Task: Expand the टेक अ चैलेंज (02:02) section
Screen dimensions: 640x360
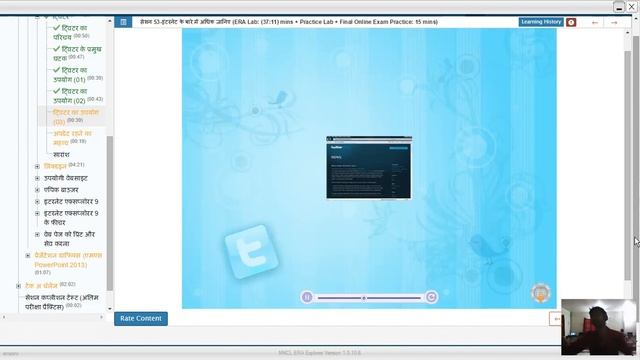Action: [x=18, y=286]
